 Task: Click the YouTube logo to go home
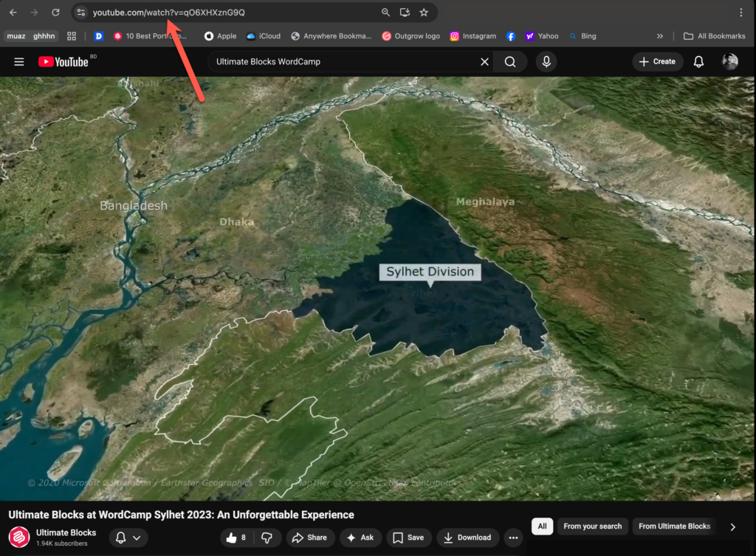pos(63,62)
